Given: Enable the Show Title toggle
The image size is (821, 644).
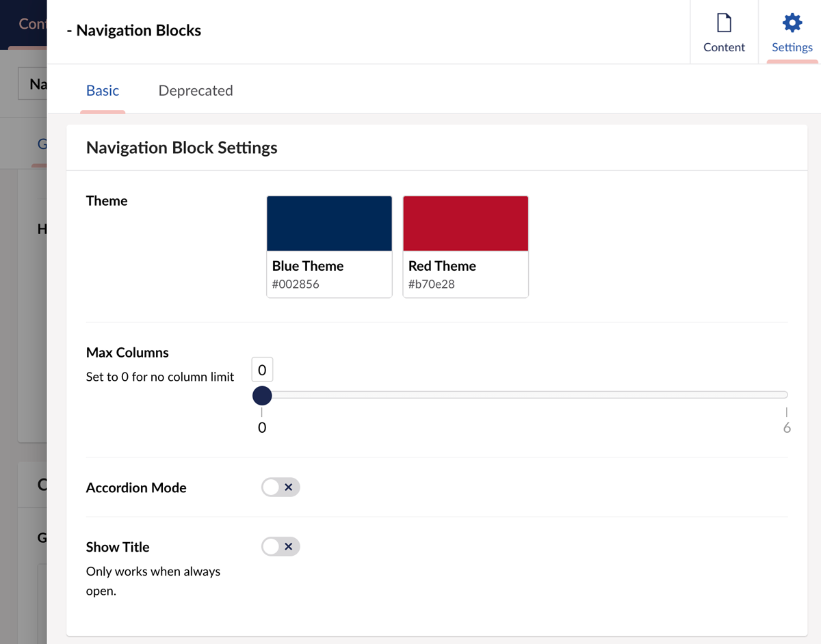Looking at the screenshot, I should tap(281, 547).
